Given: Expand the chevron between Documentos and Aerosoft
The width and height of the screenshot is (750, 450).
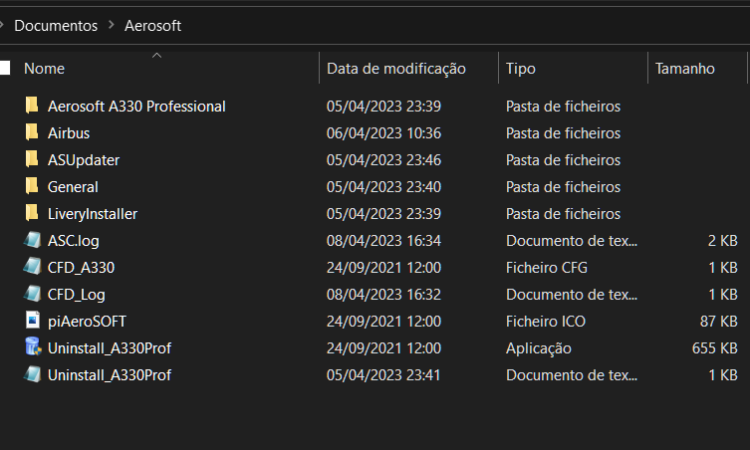Looking at the screenshot, I should click(111, 25).
